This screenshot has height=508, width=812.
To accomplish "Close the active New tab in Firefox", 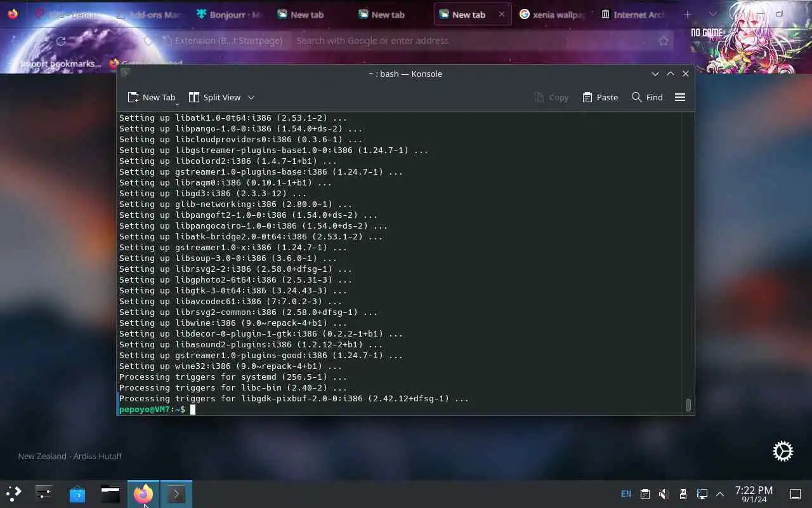I will coord(502,14).
